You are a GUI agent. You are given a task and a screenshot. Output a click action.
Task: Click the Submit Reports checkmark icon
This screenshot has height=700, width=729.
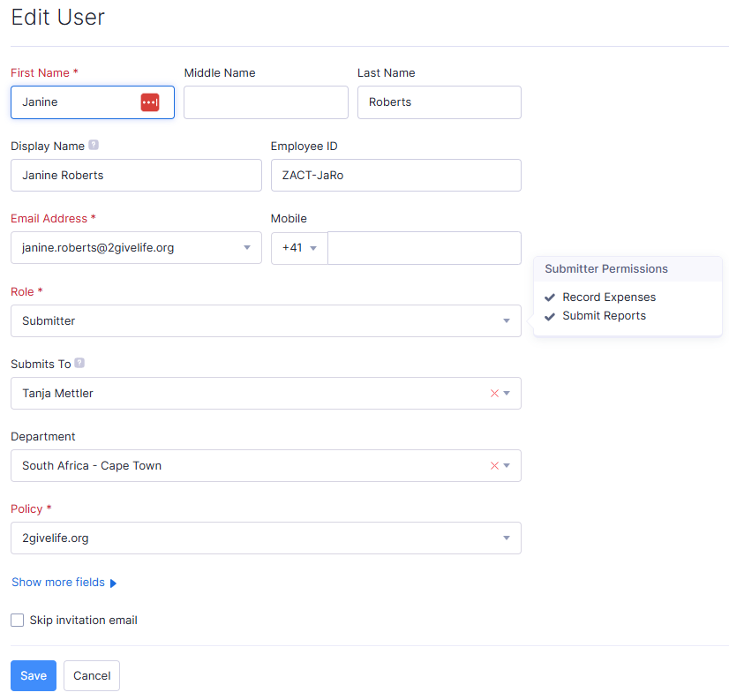pos(550,316)
